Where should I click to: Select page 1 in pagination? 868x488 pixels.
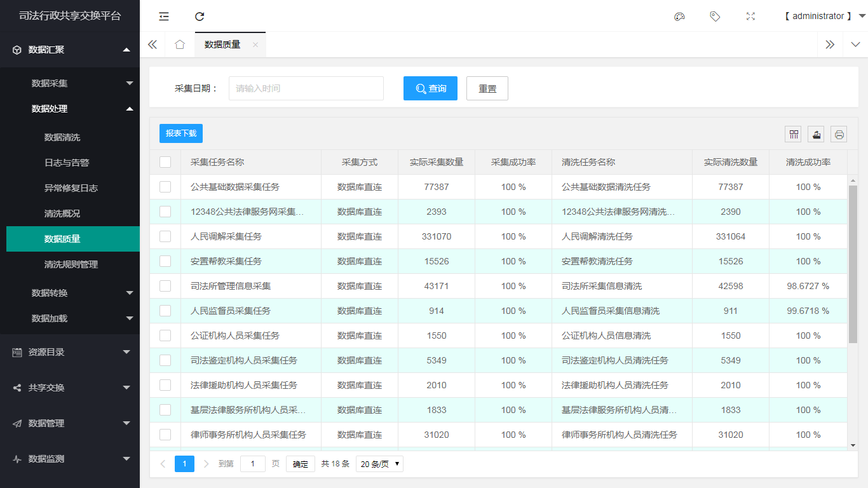pyautogui.click(x=184, y=464)
